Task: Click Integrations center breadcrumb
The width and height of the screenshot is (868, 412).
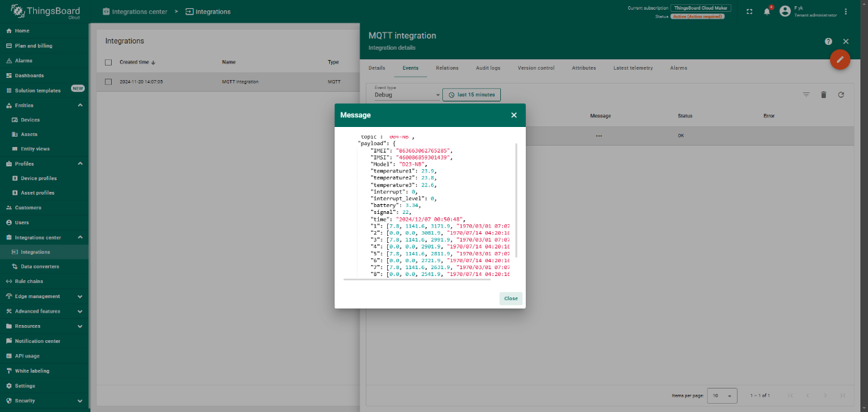Action: 135,12
